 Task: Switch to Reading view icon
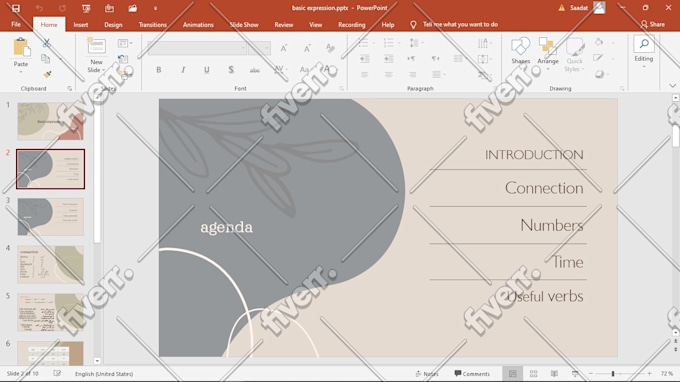554,373
